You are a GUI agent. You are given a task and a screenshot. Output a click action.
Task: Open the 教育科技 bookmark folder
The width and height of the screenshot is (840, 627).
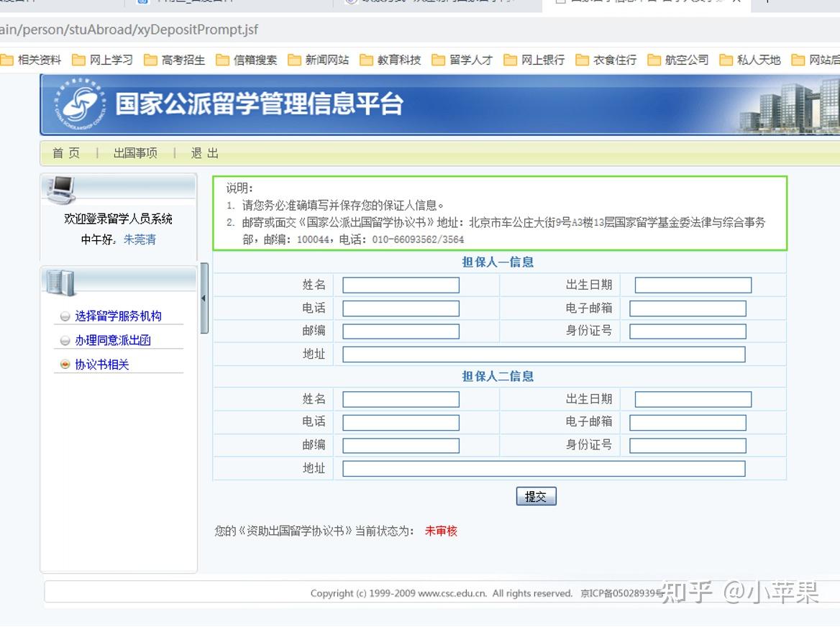point(391,60)
